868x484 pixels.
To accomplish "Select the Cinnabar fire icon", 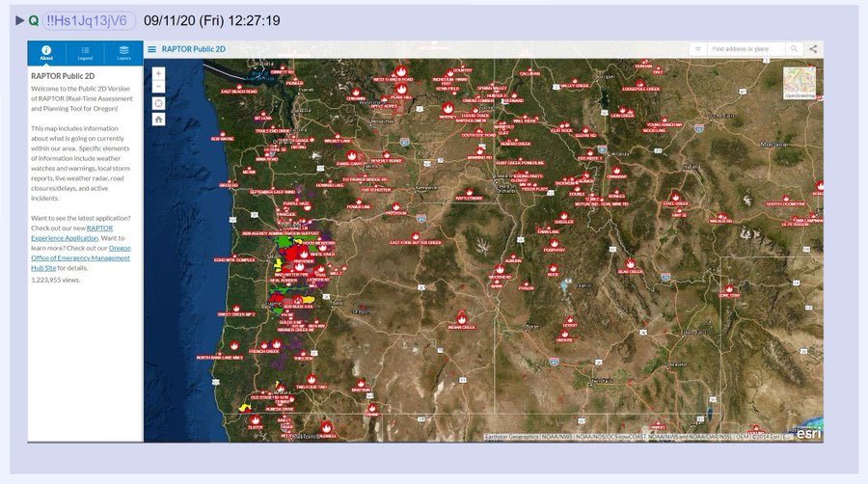I will 616,171.
